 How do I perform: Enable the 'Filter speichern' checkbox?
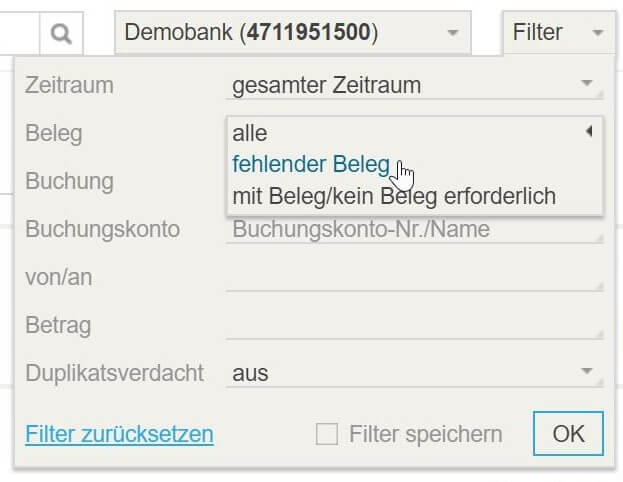point(327,434)
